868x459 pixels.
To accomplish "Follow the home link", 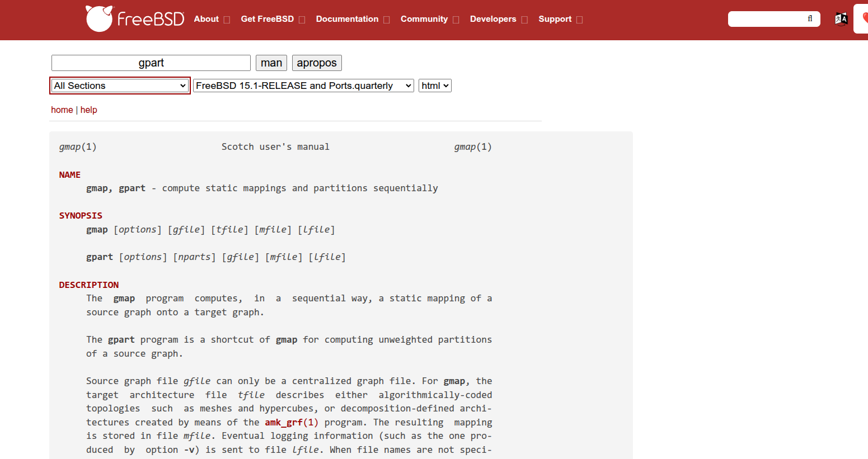I will [x=62, y=110].
